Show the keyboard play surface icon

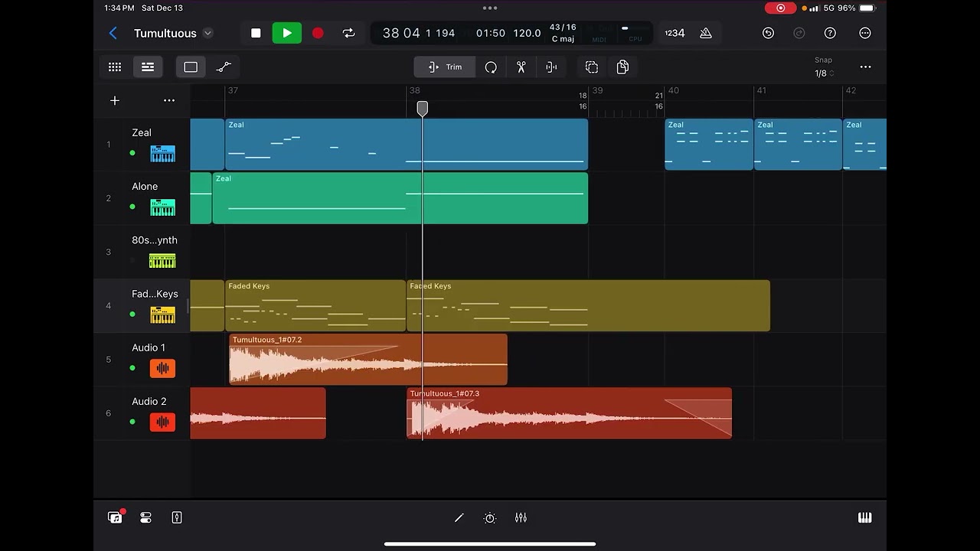(x=864, y=518)
